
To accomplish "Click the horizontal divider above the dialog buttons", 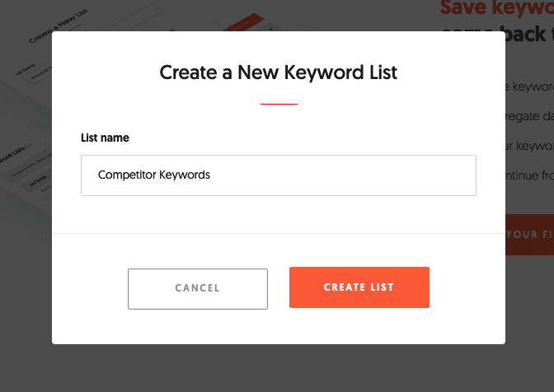I will pos(279,234).
